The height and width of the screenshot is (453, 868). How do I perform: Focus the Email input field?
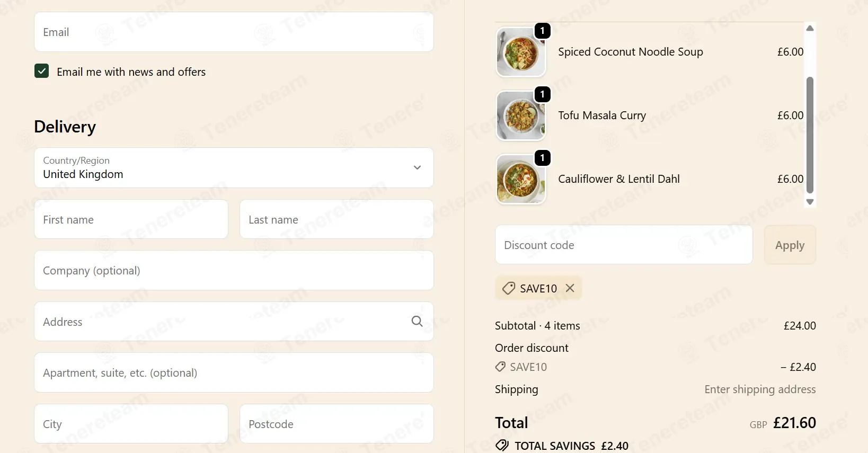(x=234, y=32)
